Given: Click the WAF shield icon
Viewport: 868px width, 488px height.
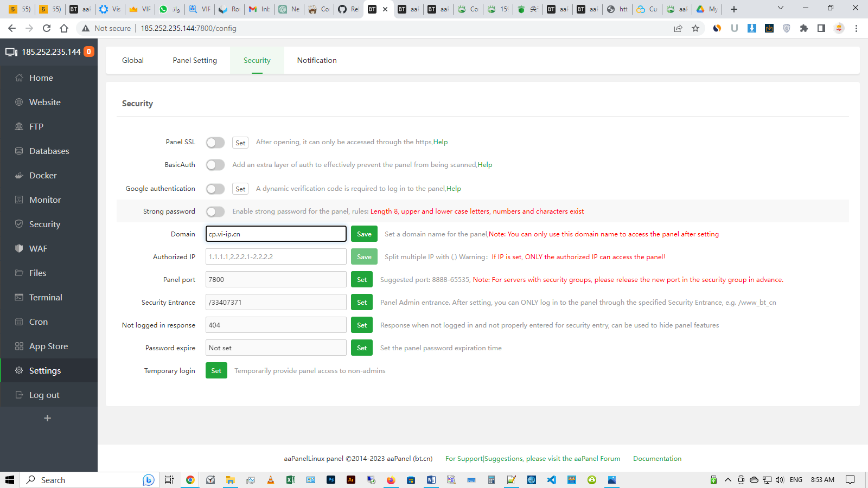Looking at the screenshot, I should coord(19,249).
